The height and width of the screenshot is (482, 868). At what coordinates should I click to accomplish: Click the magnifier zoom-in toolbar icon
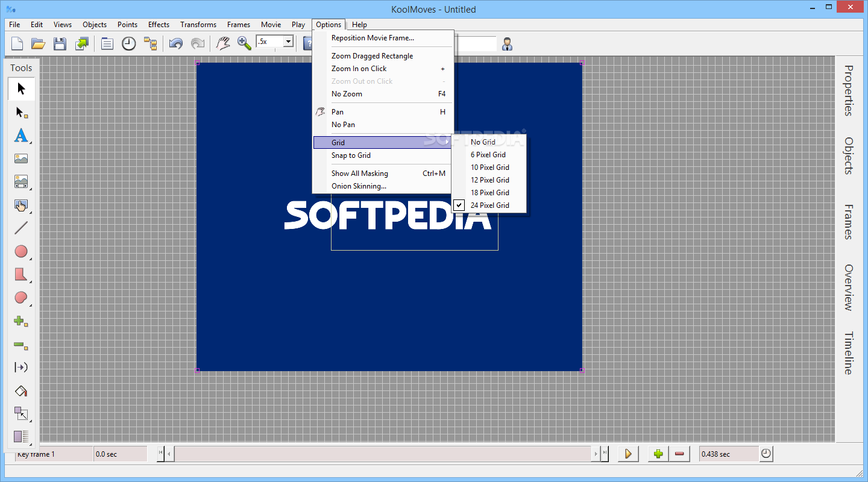coord(244,43)
